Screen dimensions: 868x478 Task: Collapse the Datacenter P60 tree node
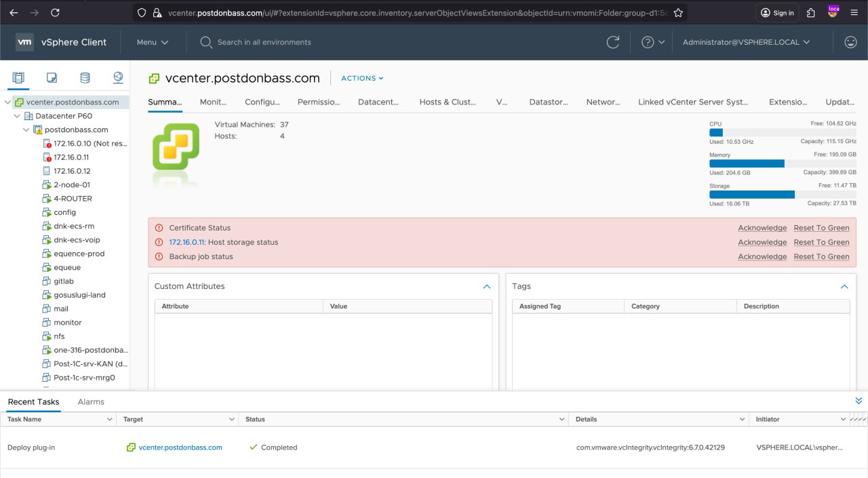click(18, 116)
